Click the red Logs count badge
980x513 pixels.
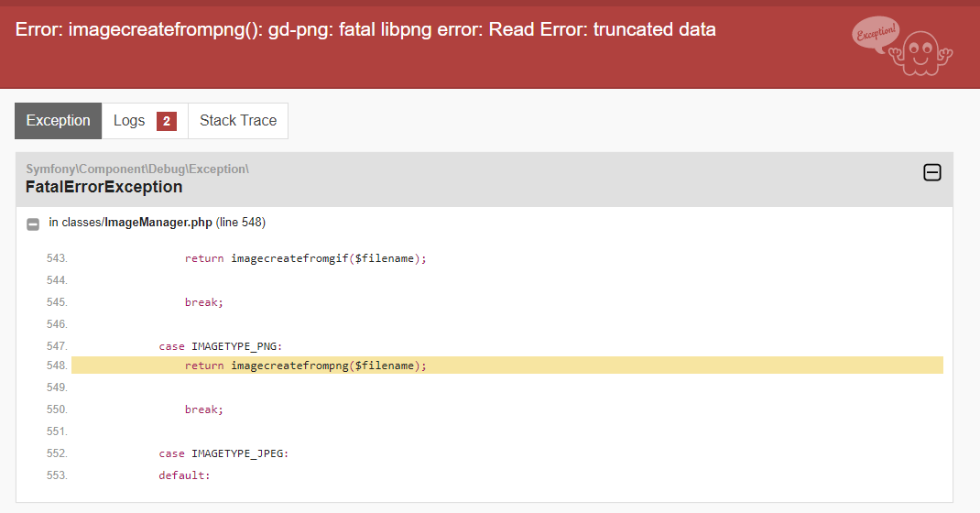coord(167,121)
